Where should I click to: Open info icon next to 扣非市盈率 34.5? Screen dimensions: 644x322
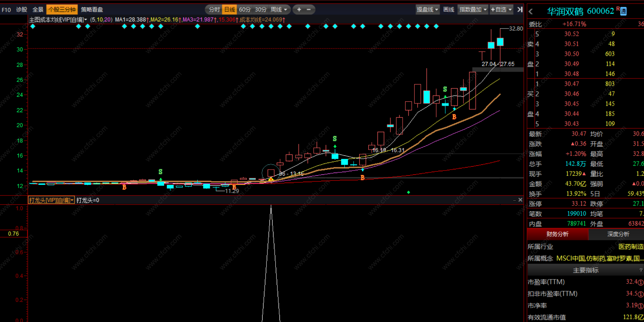pyautogui.click(x=641, y=294)
